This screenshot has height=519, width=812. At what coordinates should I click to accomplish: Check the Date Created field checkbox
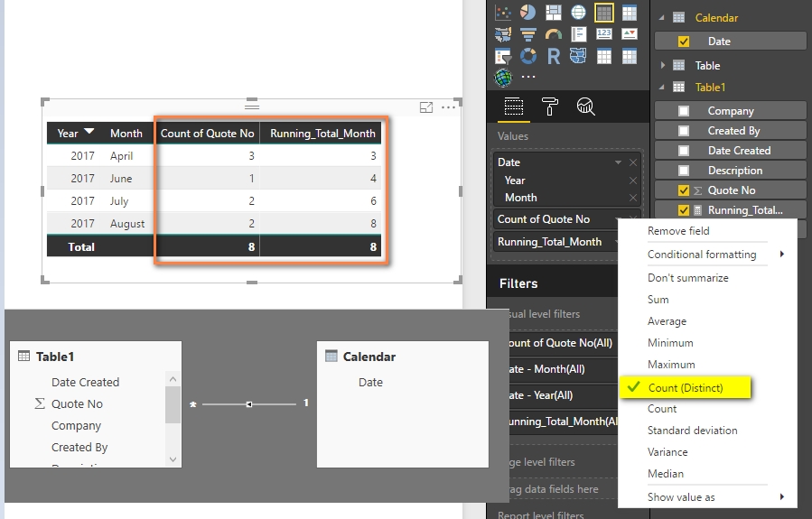click(x=684, y=151)
